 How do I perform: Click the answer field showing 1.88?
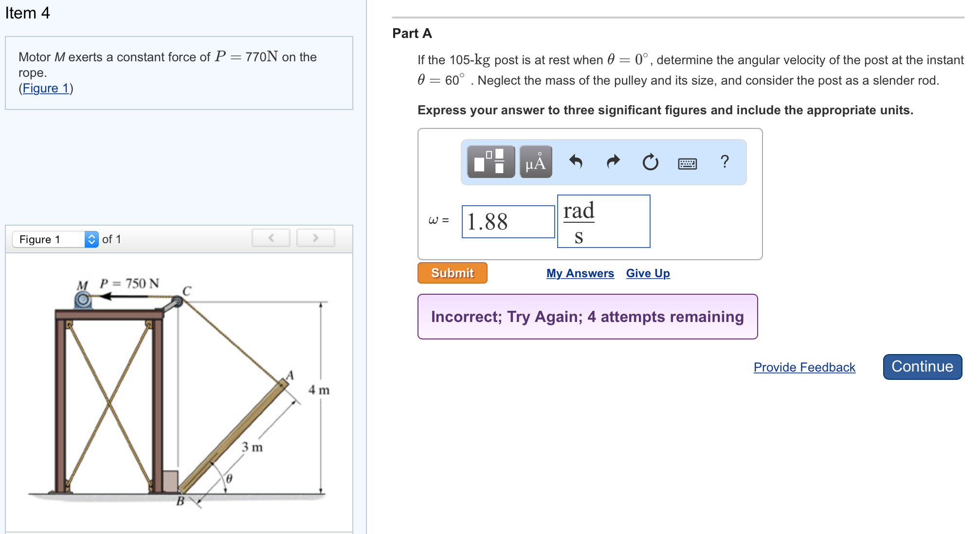pyautogui.click(x=508, y=221)
